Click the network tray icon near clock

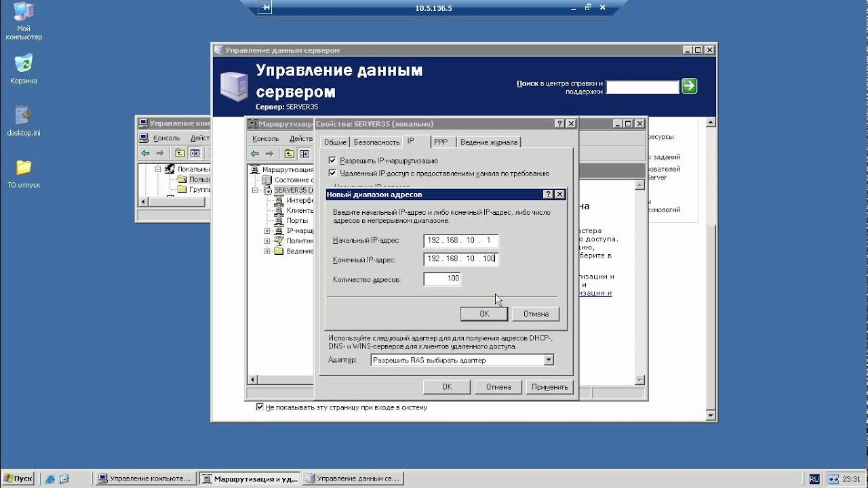pos(834,479)
